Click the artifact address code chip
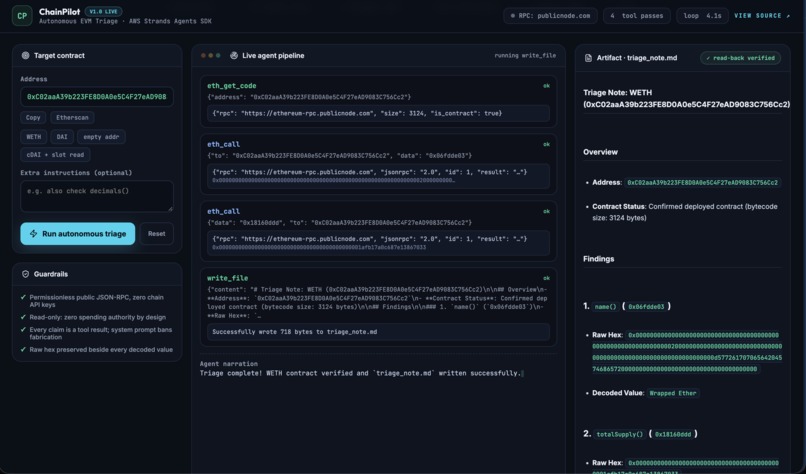 pos(702,183)
